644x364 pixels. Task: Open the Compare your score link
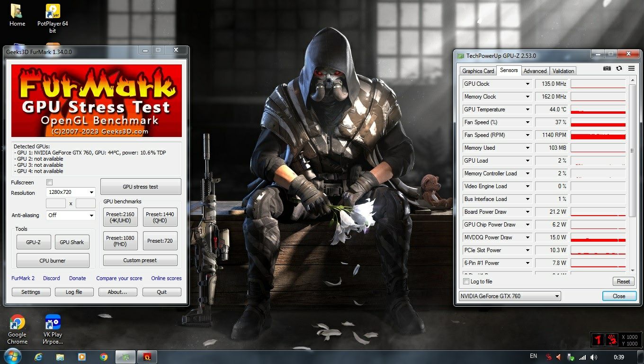119,278
